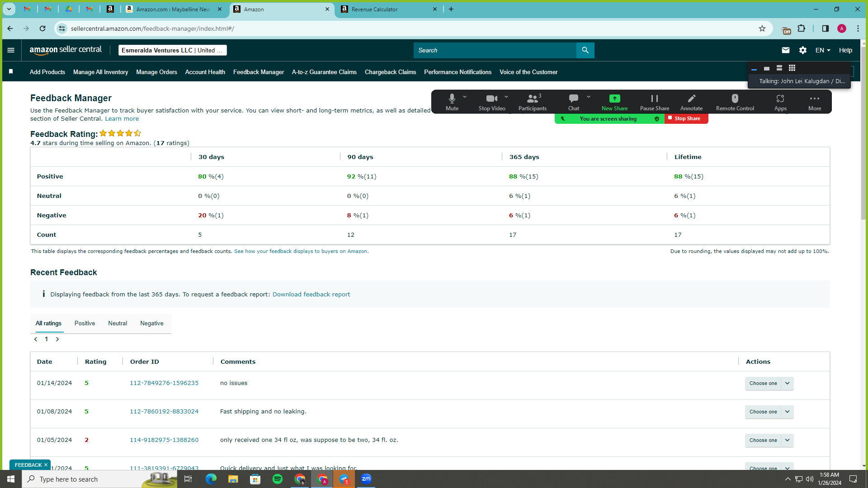Click Download feedback report link

[x=311, y=294]
